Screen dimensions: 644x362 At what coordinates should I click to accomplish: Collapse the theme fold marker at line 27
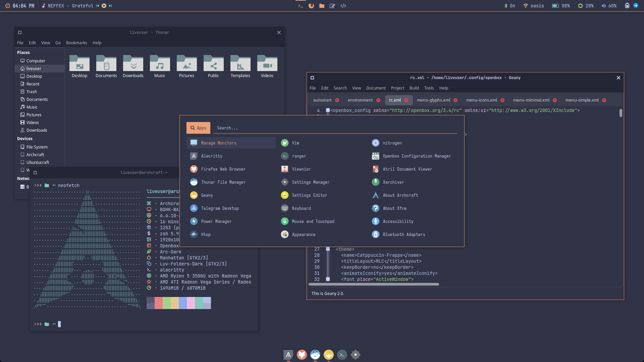coord(328,249)
